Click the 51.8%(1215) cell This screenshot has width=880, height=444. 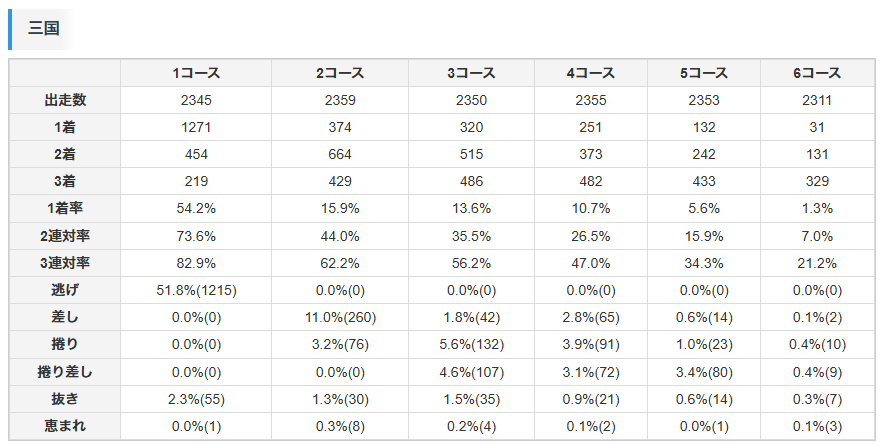tap(196, 290)
